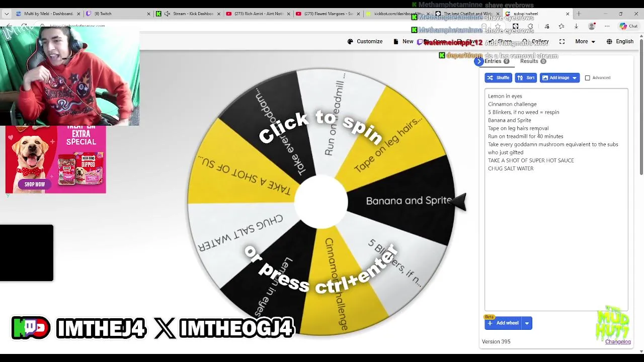This screenshot has height=362, width=644.
Task: Click the 'CHUG SALT WATER' entry line
Action: tap(511, 168)
